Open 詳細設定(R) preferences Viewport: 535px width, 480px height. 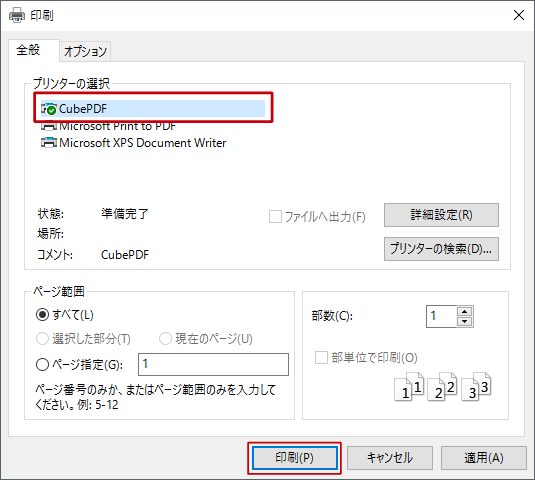[x=441, y=215]
